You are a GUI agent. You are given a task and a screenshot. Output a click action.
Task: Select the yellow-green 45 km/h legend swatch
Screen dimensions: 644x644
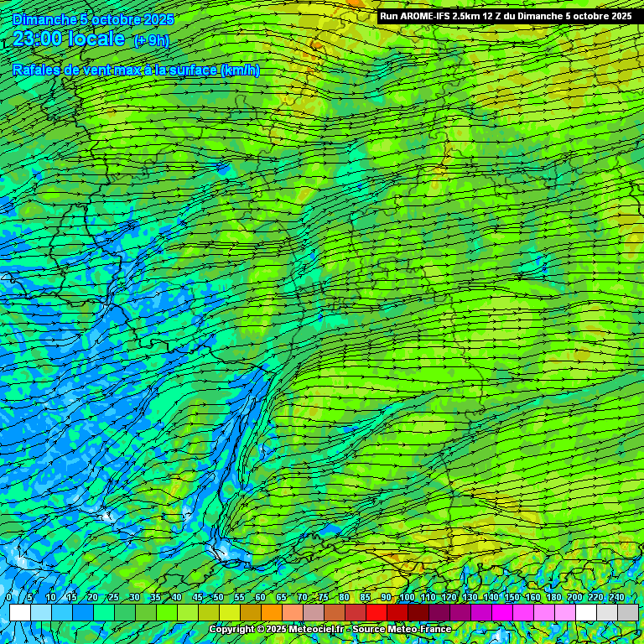(208, 613)
